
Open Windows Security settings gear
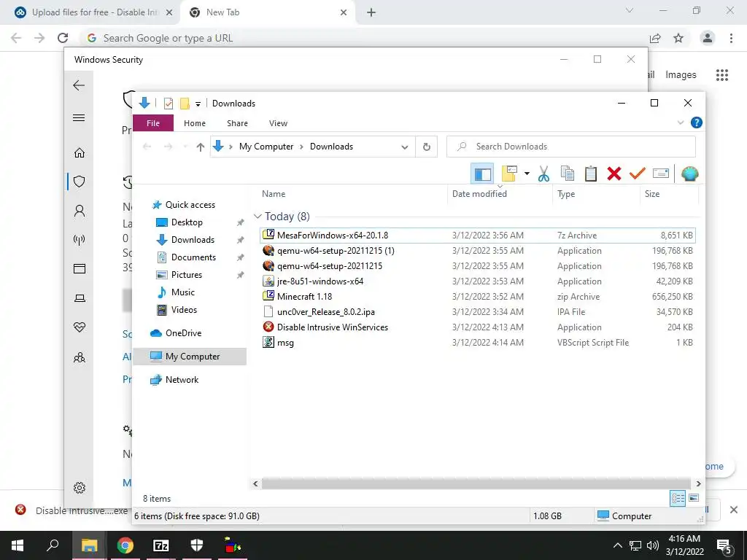[79, 488]
